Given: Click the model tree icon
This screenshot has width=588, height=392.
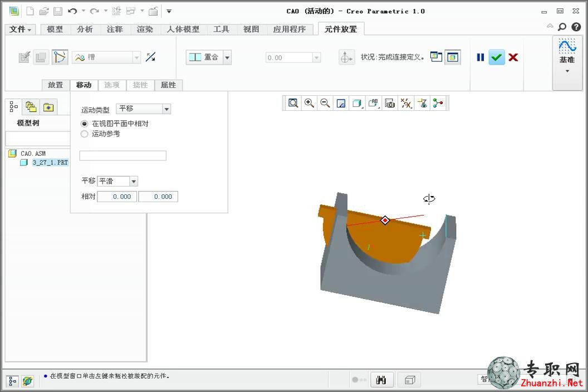Looking at the screenshot, I should point(13,107).
